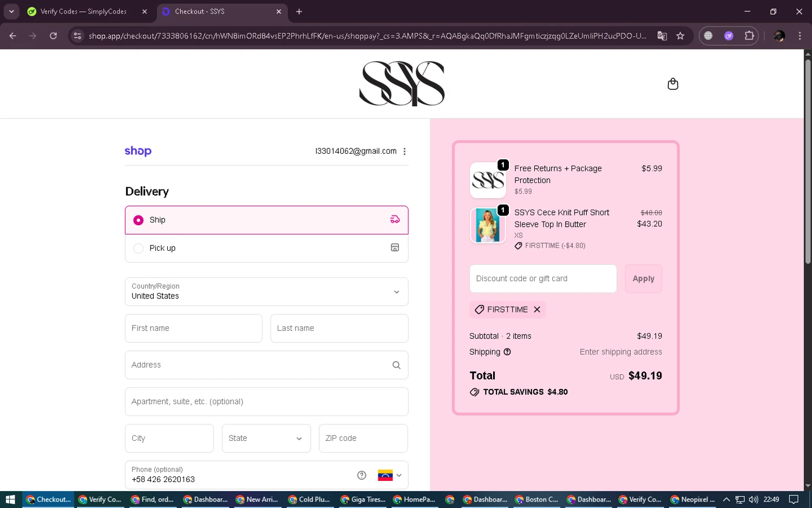Click the $43.20 discounted price

650,224
